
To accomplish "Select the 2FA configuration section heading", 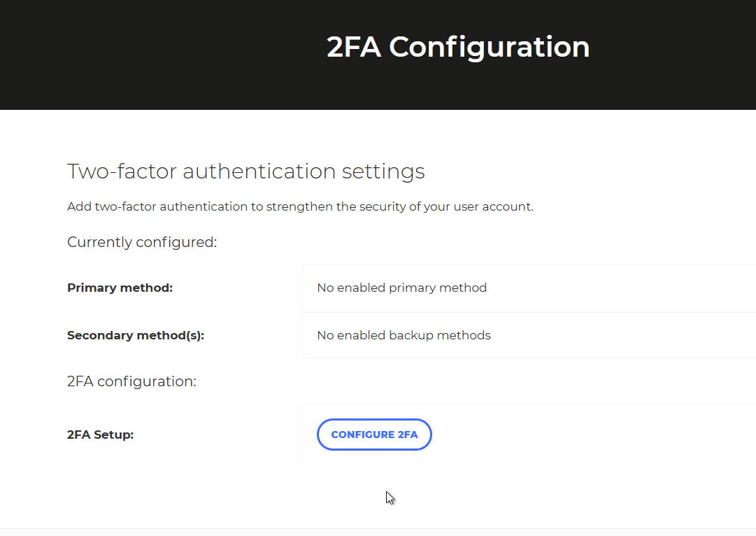I will point(131,381).
